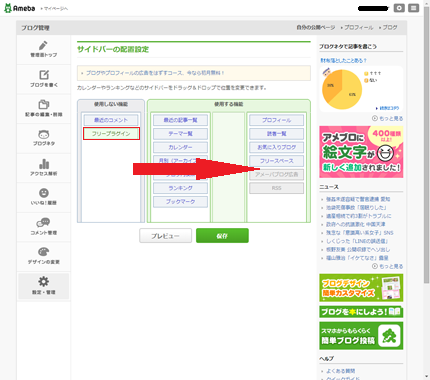Image resolution: width=430 pixels, height=380 pixels.
Task: Select RSS widget box
Action: pos(276,188)
